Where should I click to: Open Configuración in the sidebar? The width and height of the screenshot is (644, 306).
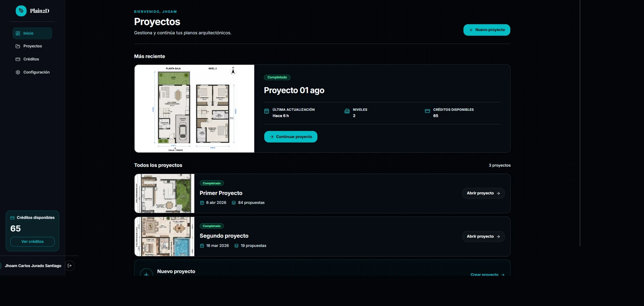click(32, 72)
